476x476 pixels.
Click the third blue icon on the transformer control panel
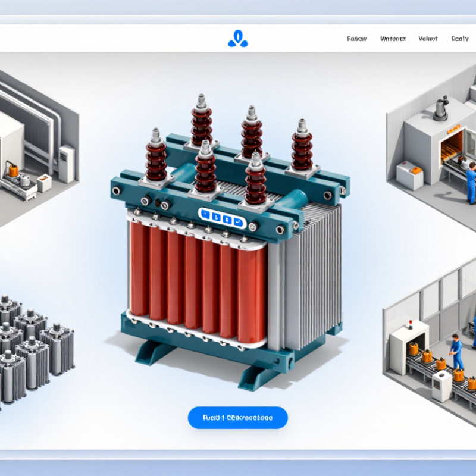coord(227,220)
